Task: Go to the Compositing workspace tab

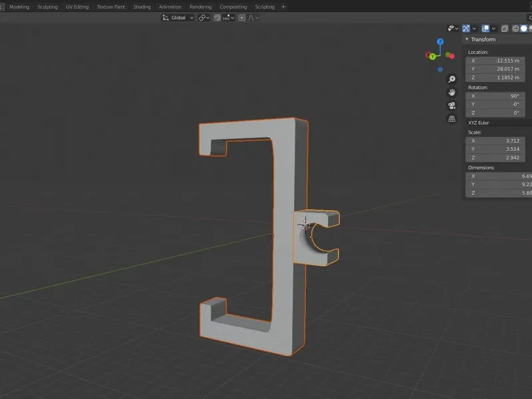Action: pyautogui.click(x=233, y=7)
